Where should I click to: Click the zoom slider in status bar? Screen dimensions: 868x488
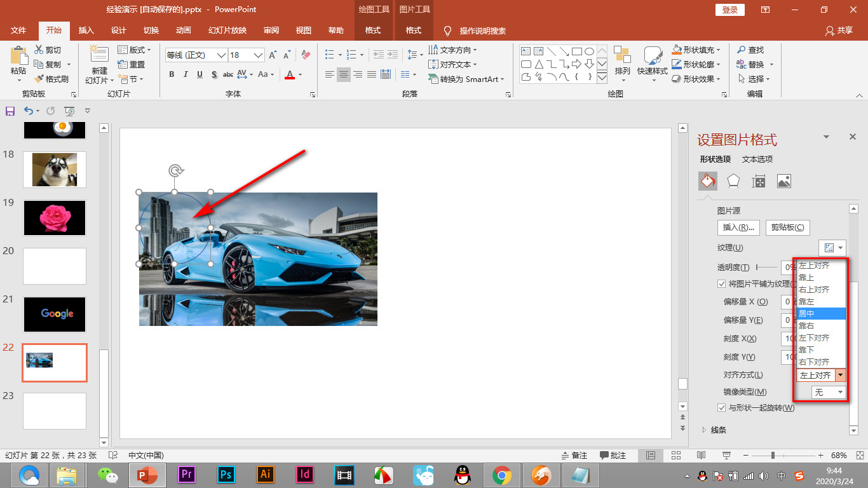(x=773, y=456)
